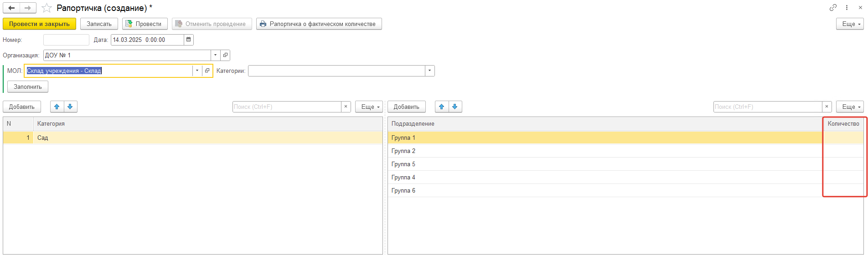
Task: Move subdivision row down in right table
Action: (455, 107)
